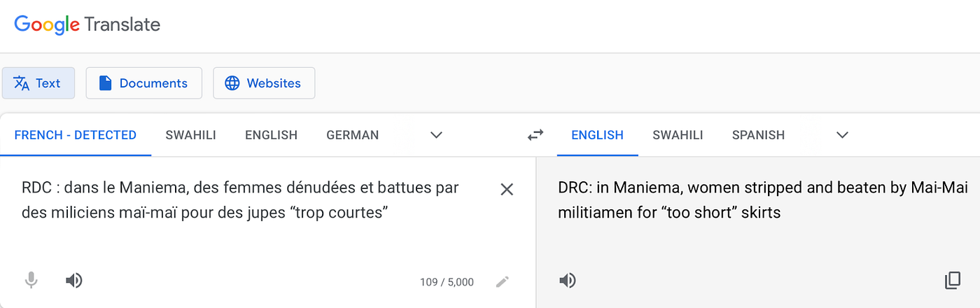Select the French - Detected source tab

[x=76, y=135]
